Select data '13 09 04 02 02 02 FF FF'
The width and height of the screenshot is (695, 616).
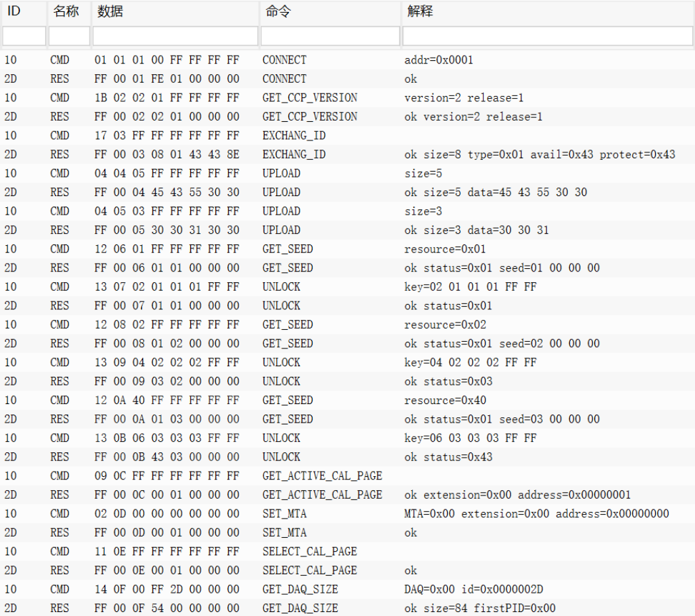[167, 362]
